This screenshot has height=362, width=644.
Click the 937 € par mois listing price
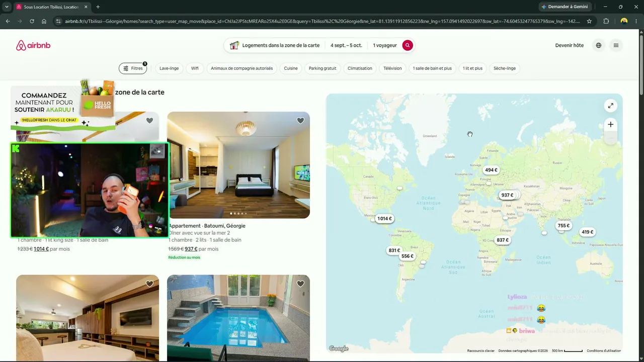pyautogui.click(x=202, y=249)
